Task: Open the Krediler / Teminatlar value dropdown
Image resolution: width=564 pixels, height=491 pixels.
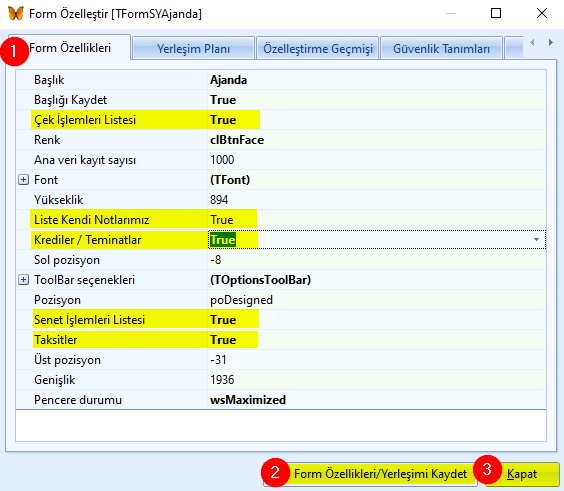Action: coord(536,240)
